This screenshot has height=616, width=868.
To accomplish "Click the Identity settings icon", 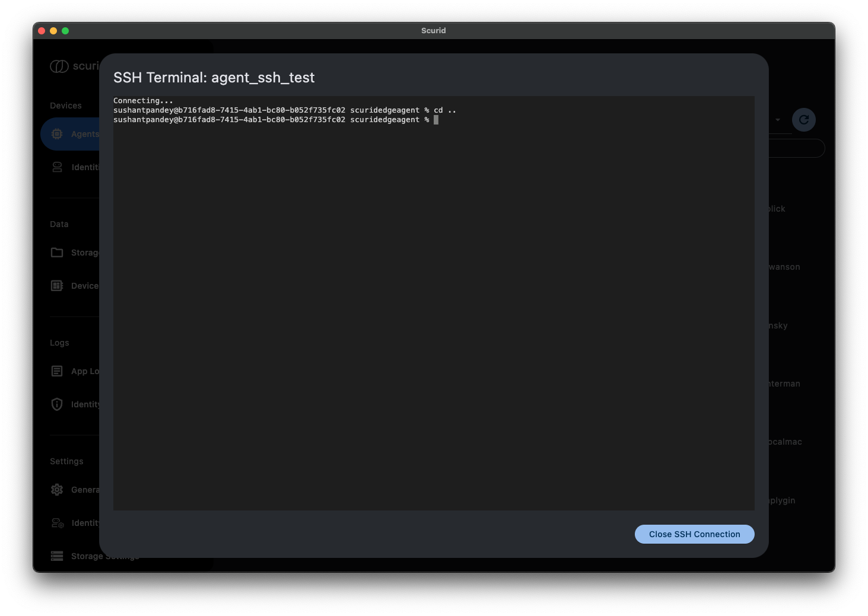I will click(x=58, y=523).
